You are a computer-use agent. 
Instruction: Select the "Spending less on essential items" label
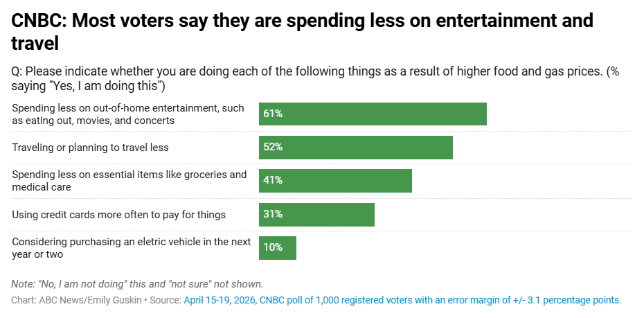(x=129, y=181)
